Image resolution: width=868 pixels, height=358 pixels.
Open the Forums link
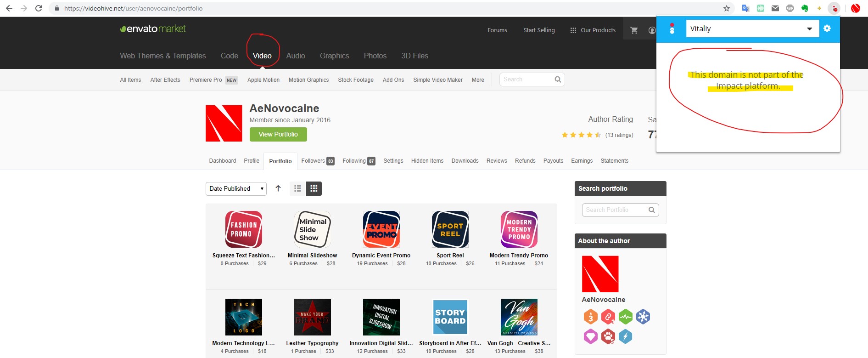pos(497,30)
